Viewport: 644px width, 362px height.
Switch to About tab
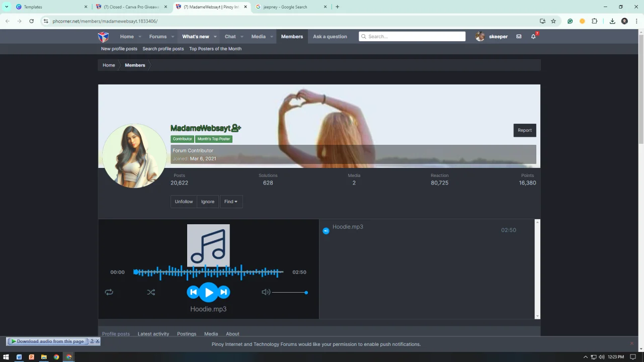[232, 334]
